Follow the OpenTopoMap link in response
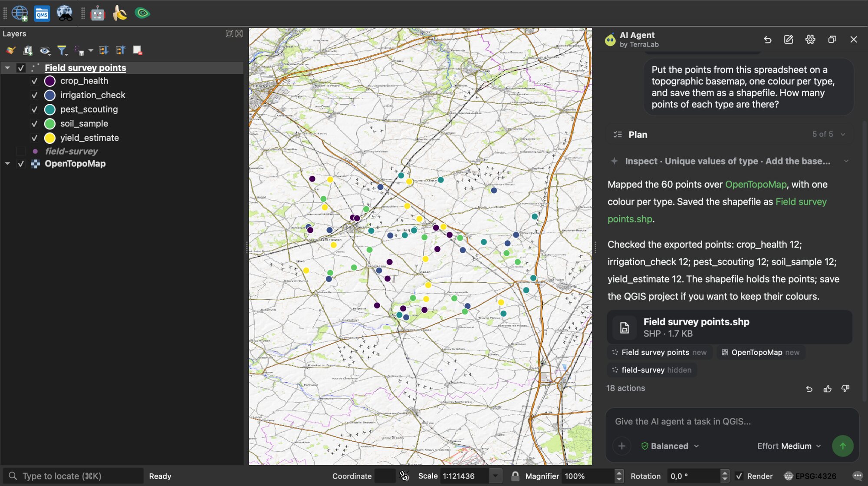 point(756,185)
